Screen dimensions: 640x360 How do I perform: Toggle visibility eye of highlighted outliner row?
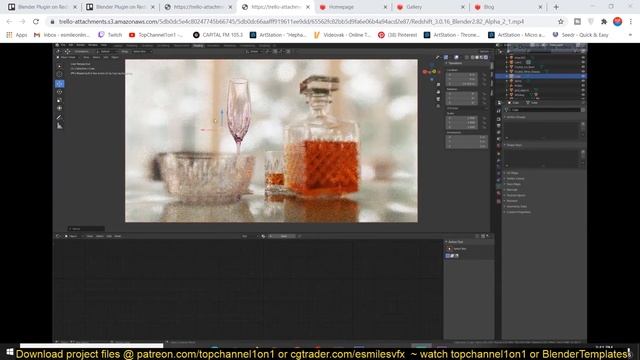(583, 76)
